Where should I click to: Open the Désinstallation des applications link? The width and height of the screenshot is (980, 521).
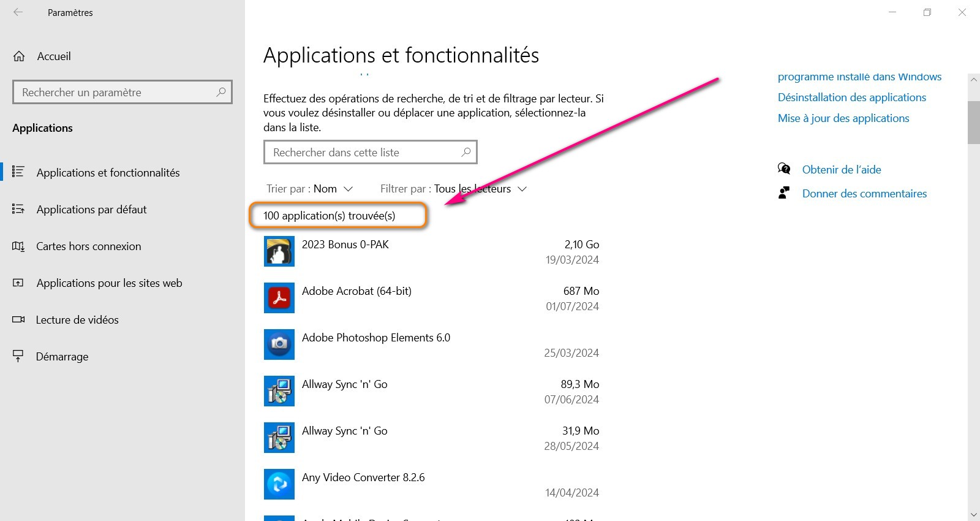pyautogui.click(x=852, y=97)
